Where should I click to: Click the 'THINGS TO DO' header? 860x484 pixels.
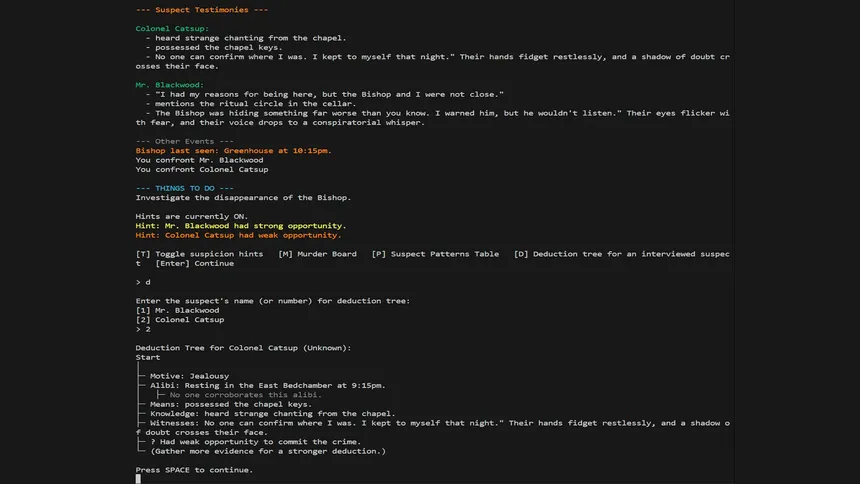[184, 188]
